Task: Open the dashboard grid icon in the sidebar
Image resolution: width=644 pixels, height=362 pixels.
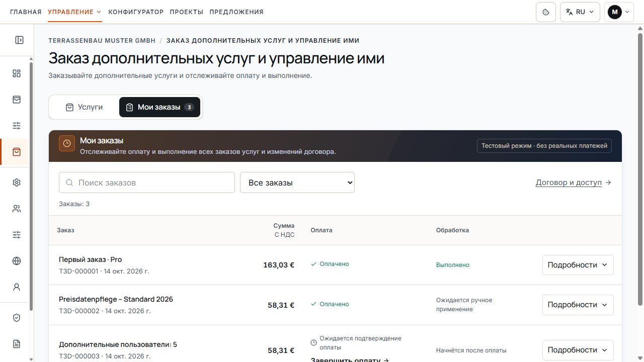Action: [17, 73]
